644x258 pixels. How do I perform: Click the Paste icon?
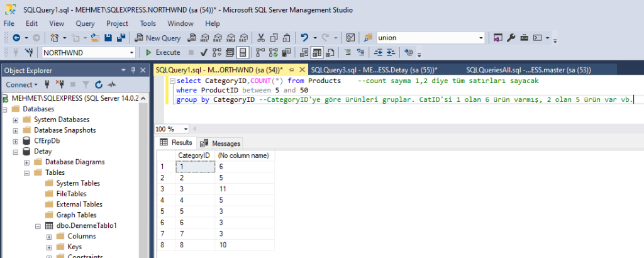287,38
